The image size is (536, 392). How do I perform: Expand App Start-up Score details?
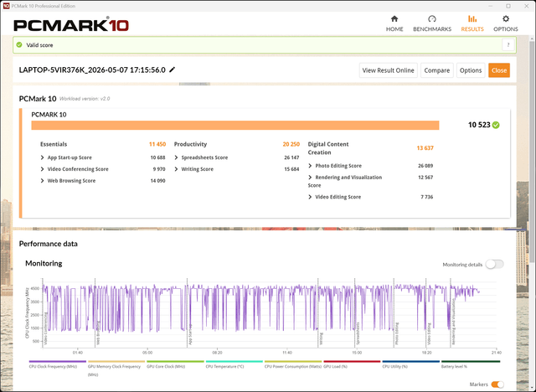point(43,157)
